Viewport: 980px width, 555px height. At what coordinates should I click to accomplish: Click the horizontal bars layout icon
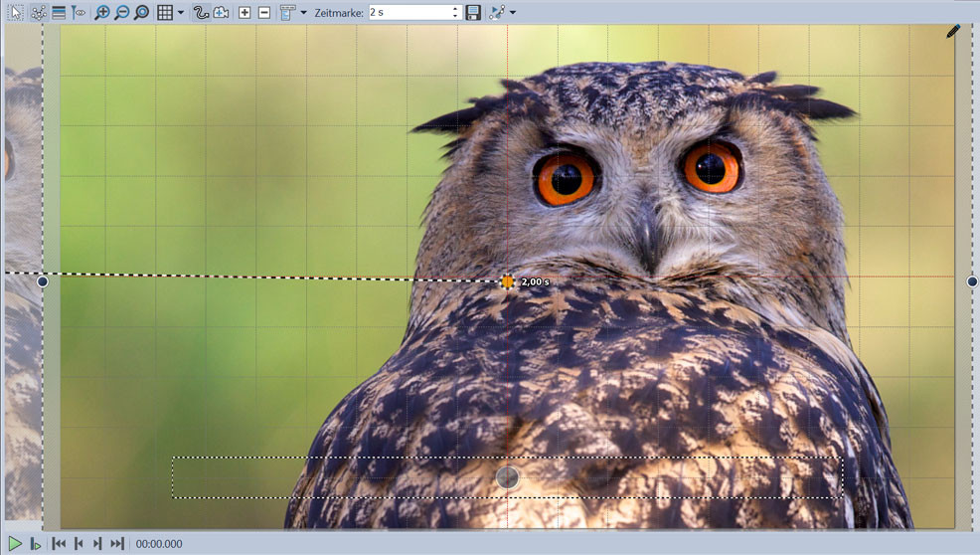pos(59,13)
